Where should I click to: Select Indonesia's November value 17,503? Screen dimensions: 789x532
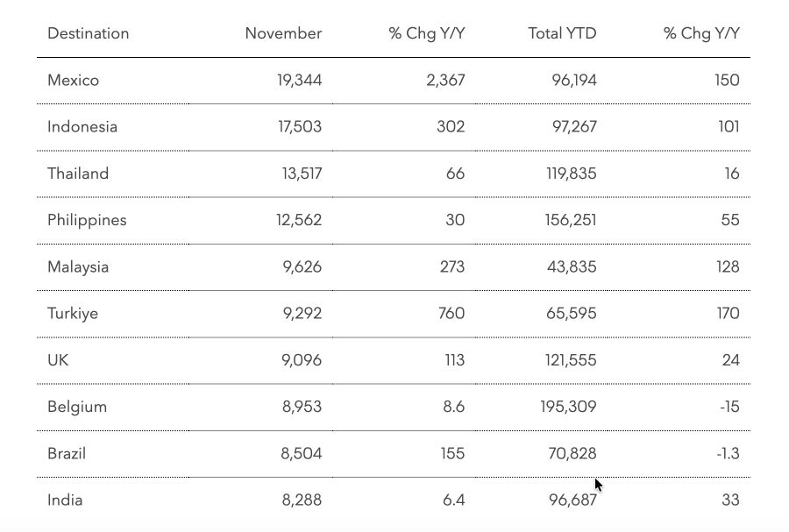(300, 127)
